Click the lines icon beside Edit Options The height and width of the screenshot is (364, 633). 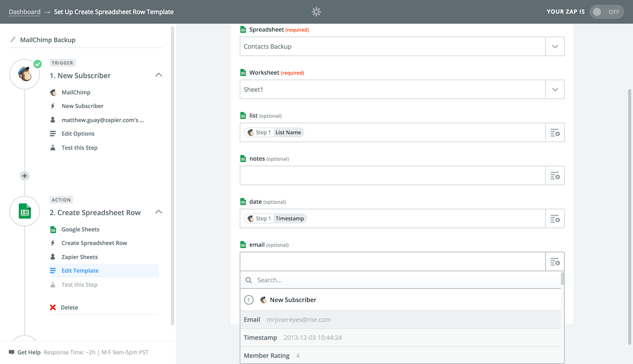click(53, 134)
